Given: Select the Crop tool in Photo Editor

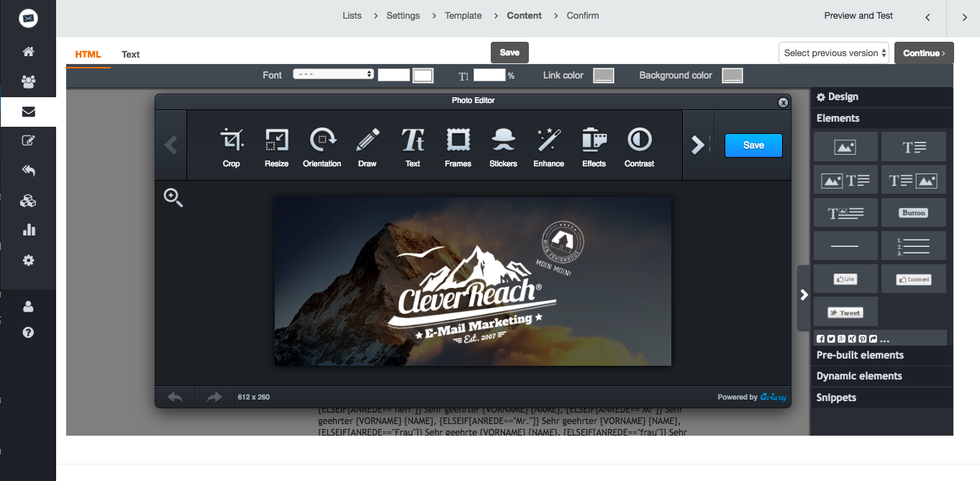Looking at the screenshot, I should [231, 147].
